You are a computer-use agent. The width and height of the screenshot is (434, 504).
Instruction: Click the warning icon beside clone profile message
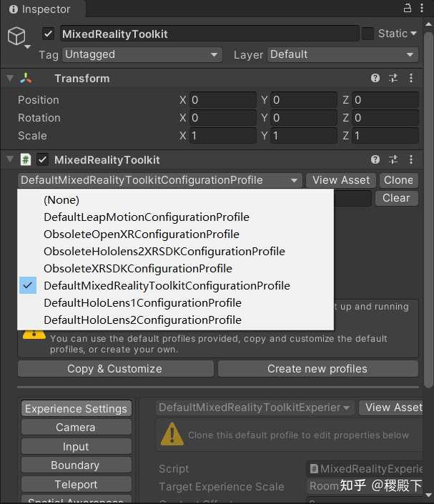coord(172,434)
